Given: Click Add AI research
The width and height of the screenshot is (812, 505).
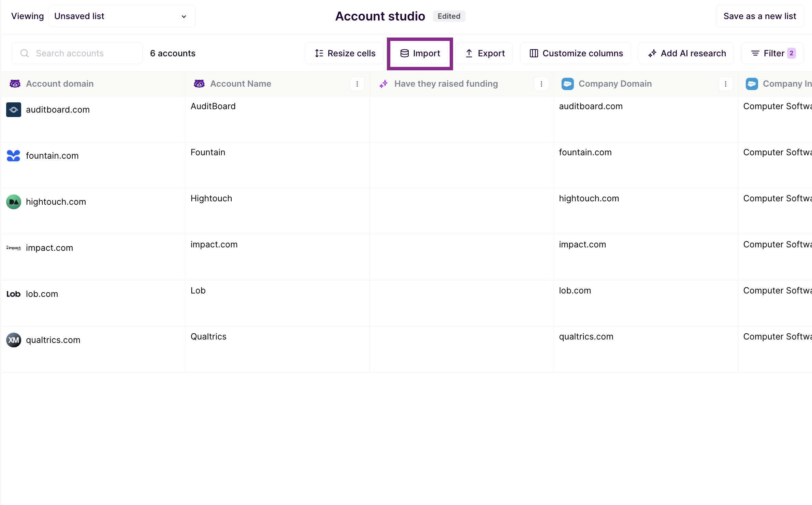Looking at the screenshot, I should [686, 53].
